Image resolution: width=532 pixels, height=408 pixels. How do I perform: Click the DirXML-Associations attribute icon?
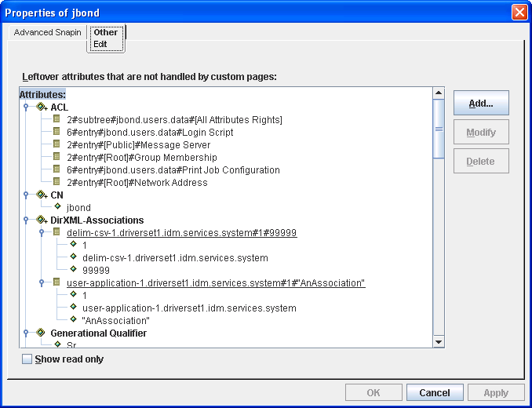point(42,220)
